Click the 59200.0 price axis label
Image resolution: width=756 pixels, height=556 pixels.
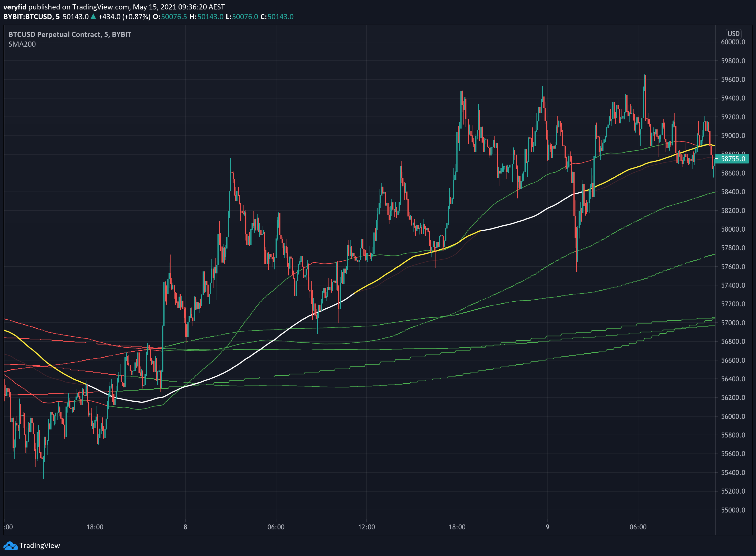[733, 117]
